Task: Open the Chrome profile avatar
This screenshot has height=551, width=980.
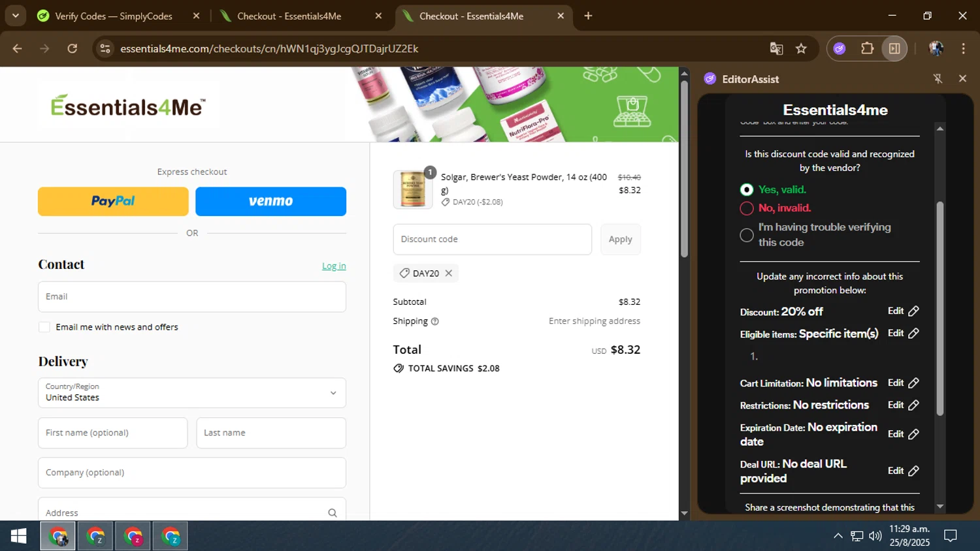Action: click(936, 48)
